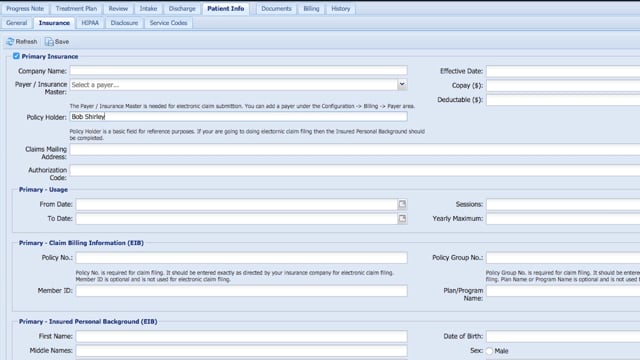640x360 pixels.
Task: Open the Treatment Plan tab
Action: tap(76, 9)
